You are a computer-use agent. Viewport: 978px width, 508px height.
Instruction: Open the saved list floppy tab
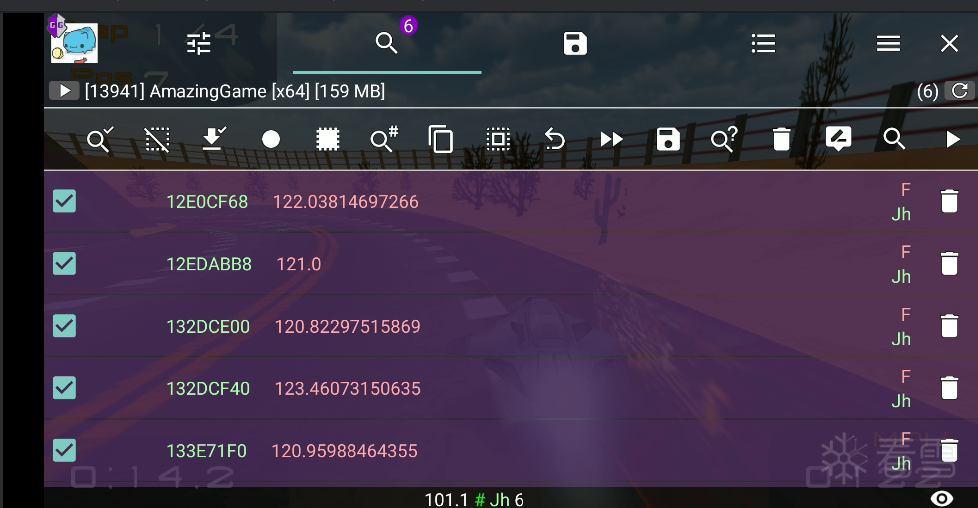[574, 44]
